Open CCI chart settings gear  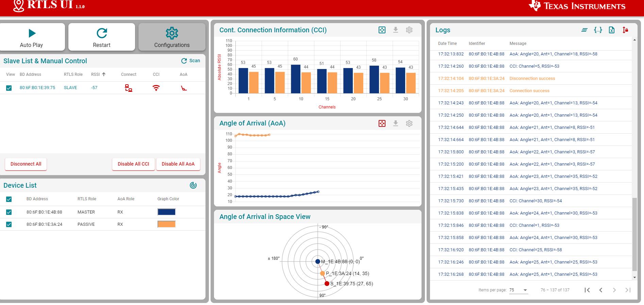point(409,30)
